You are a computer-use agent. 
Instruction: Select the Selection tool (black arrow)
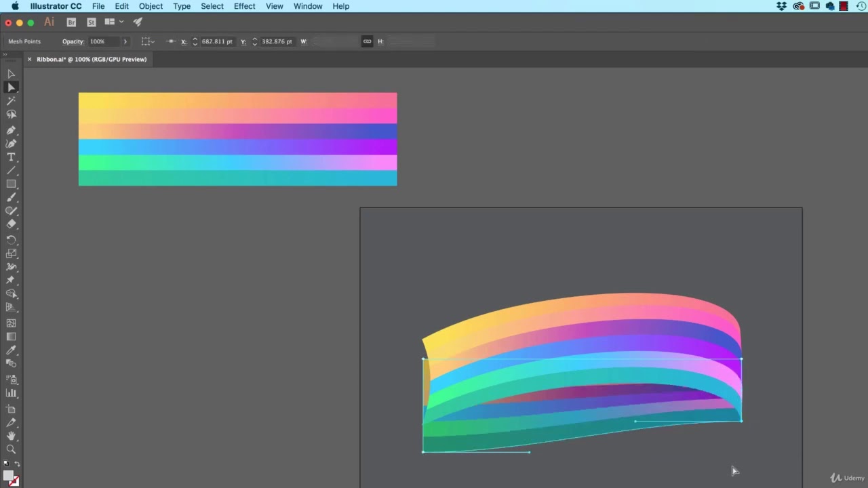11,74
